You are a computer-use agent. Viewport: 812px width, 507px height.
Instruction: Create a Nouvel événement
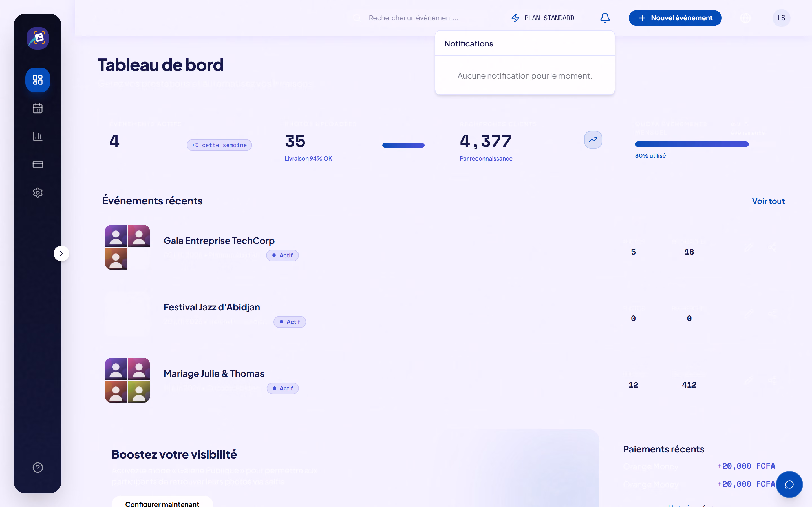pos(675,18)
